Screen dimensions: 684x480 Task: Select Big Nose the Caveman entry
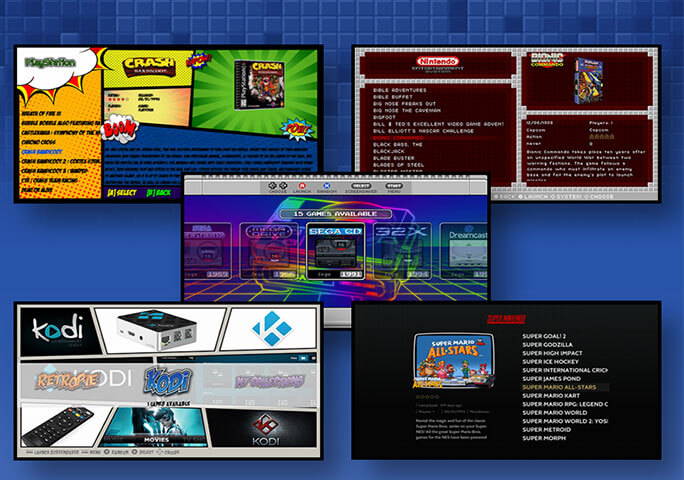click(407, 111)
